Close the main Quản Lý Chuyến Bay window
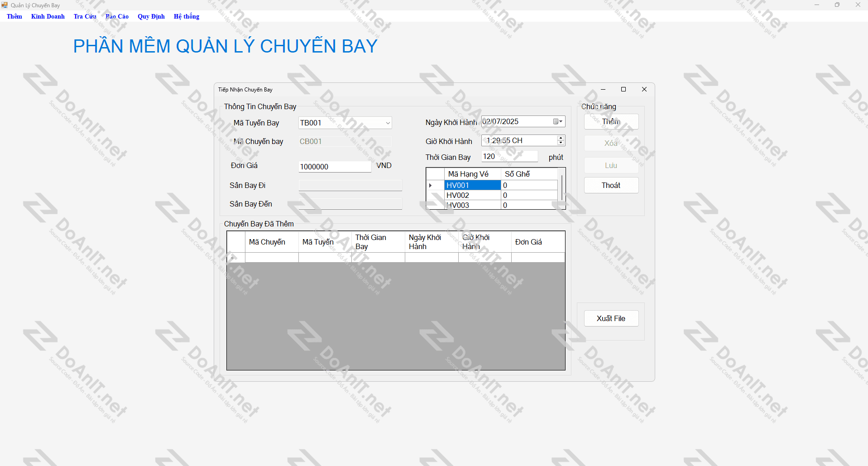 (x=858, y=5)
